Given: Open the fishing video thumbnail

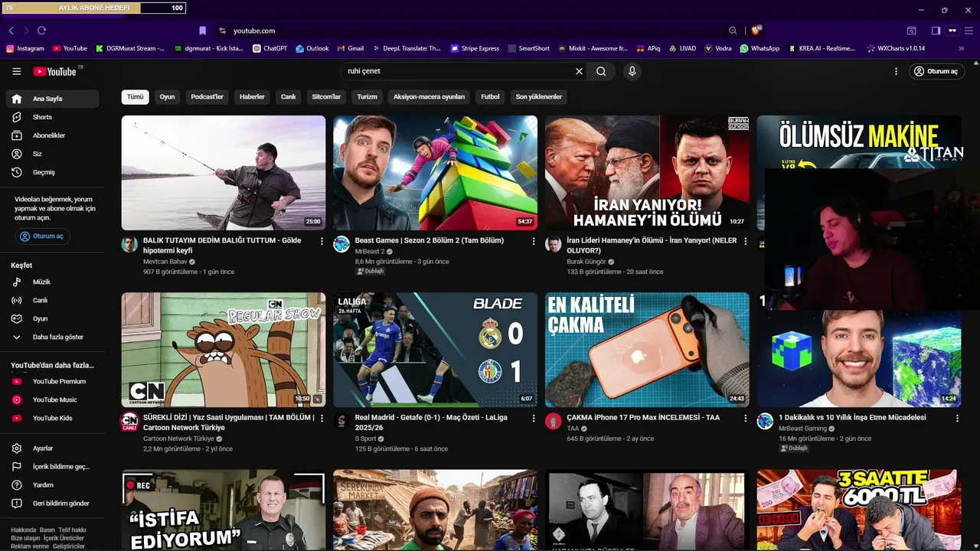Looking at the screenshot, I should [x=224, y=173].
